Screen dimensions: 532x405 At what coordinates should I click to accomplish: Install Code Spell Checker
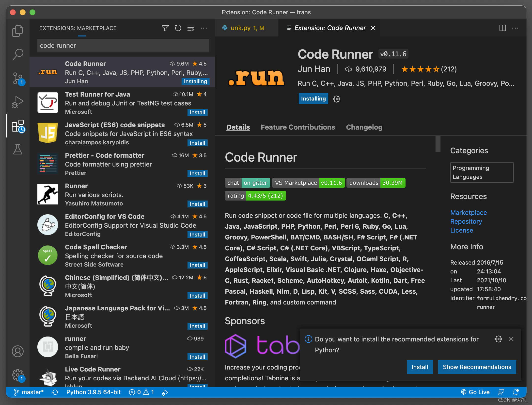(x=197, y=265)
